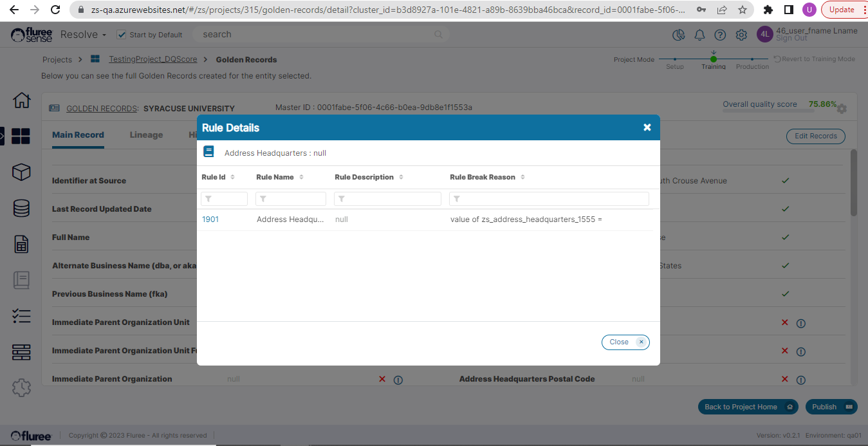Click the Rule Name filter field
The width and height of the screenshot is (868, 446).
tap(291, 199)
